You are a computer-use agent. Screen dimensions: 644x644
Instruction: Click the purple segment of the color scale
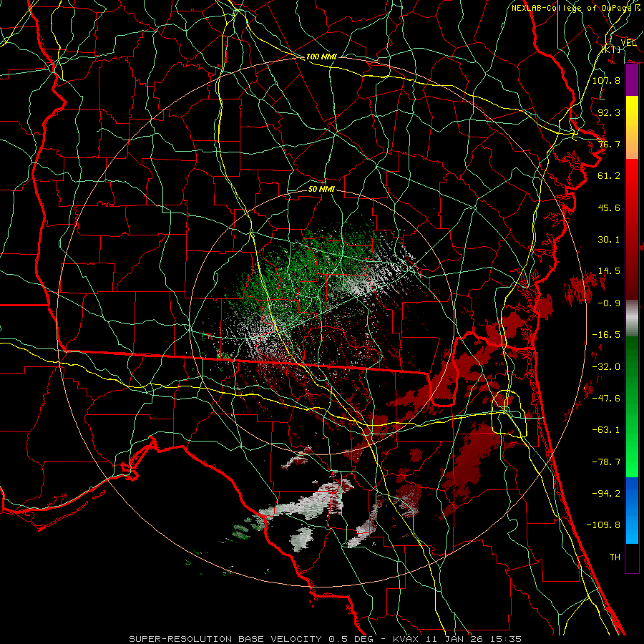coord(632,80)
